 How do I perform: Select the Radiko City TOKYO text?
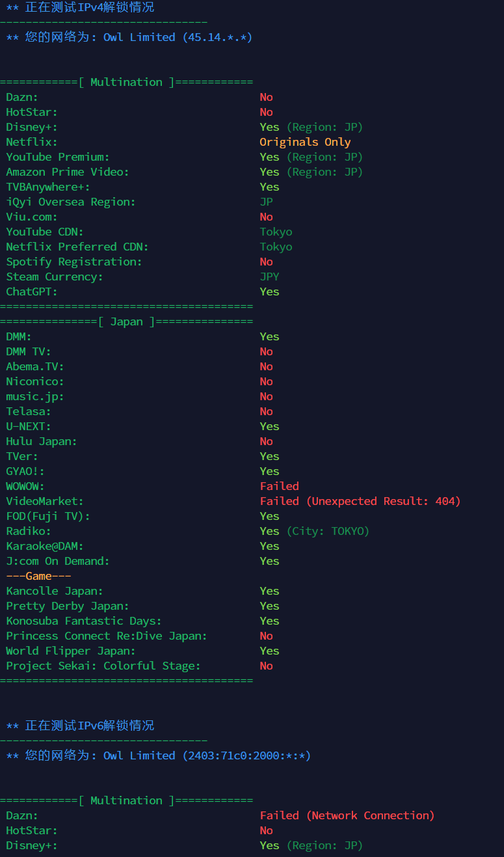(328, 531)
